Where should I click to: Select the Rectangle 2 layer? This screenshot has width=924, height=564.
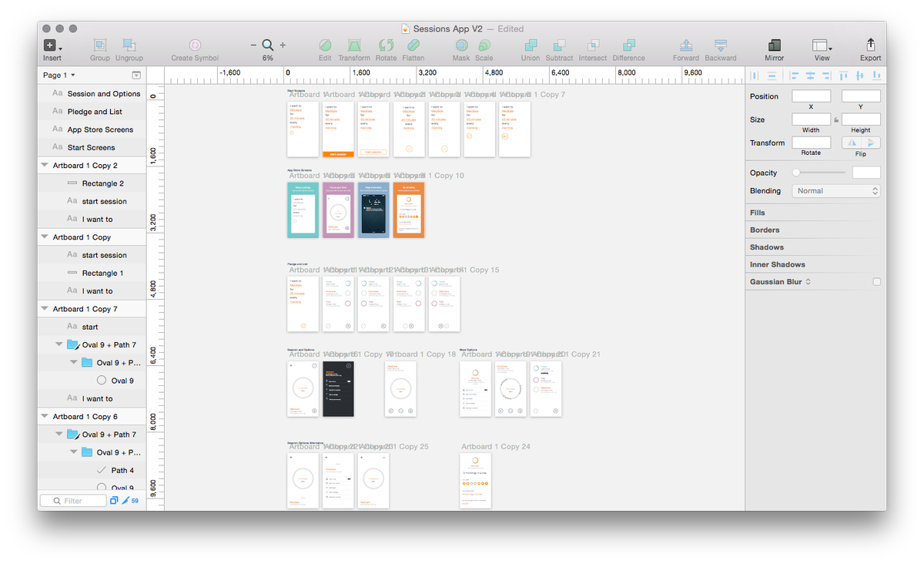pyautogui.click(x=92, y=183)
